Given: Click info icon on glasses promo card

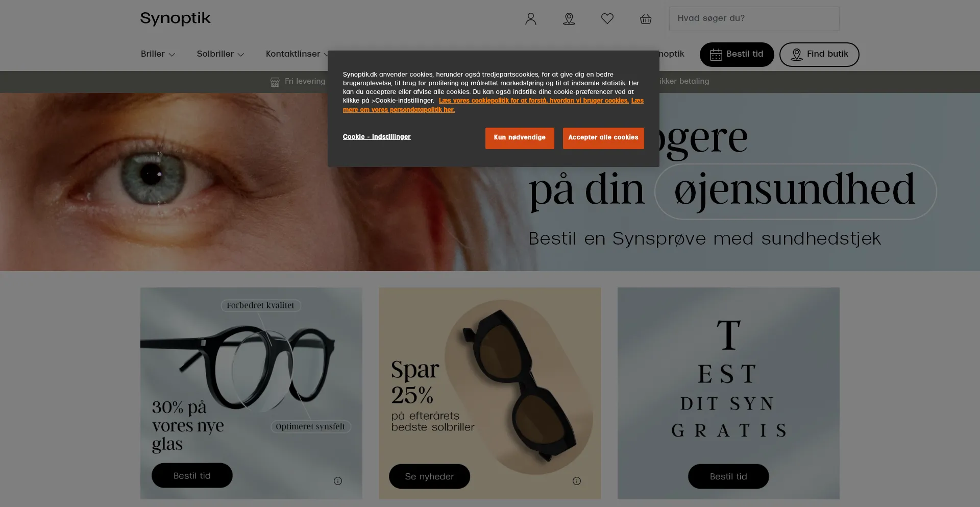Looking at the screenshot, I should tap(338, 481).
